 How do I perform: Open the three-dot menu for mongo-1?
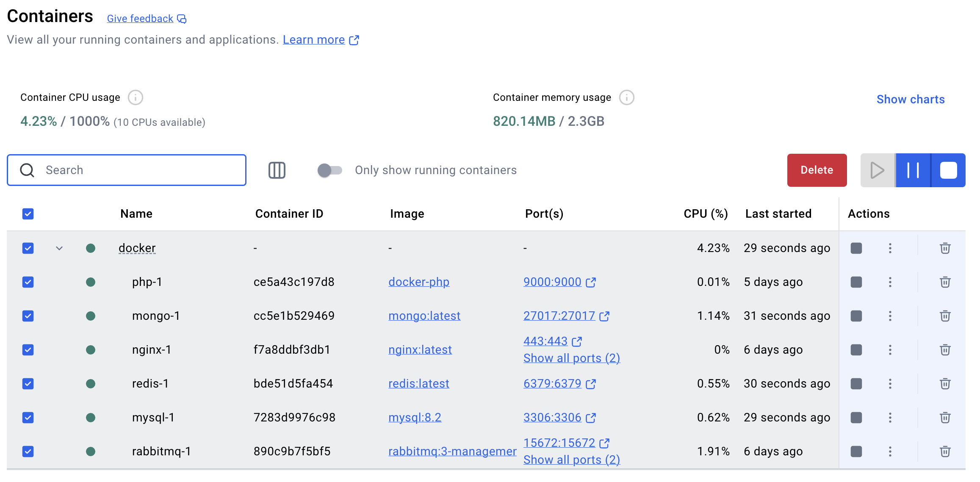tap(890, 316)
